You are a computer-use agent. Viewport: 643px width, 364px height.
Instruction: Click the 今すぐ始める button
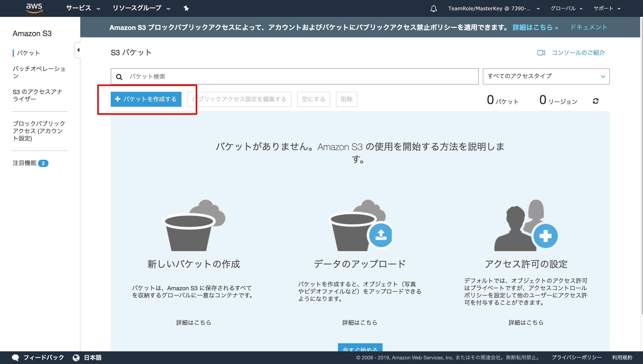pos(360,347)
